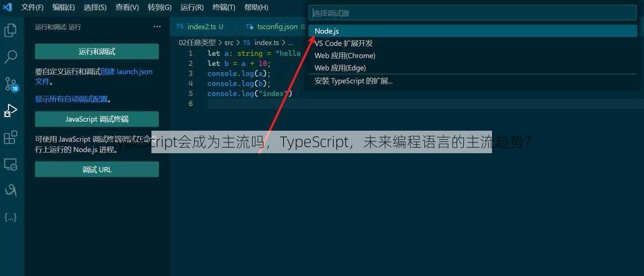
Task: Click the 显示所有自动调试配置 link
Action: click(71, 99)
